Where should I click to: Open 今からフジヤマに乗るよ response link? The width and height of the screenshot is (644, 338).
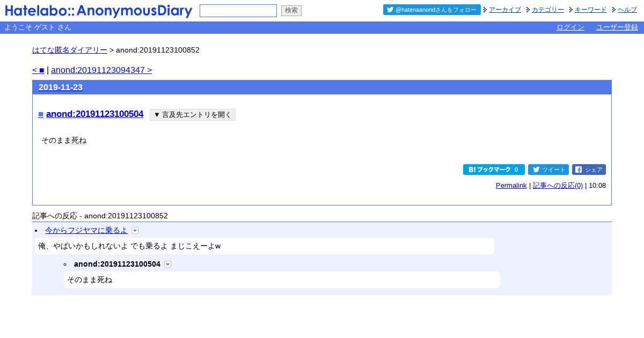[86, 230]
